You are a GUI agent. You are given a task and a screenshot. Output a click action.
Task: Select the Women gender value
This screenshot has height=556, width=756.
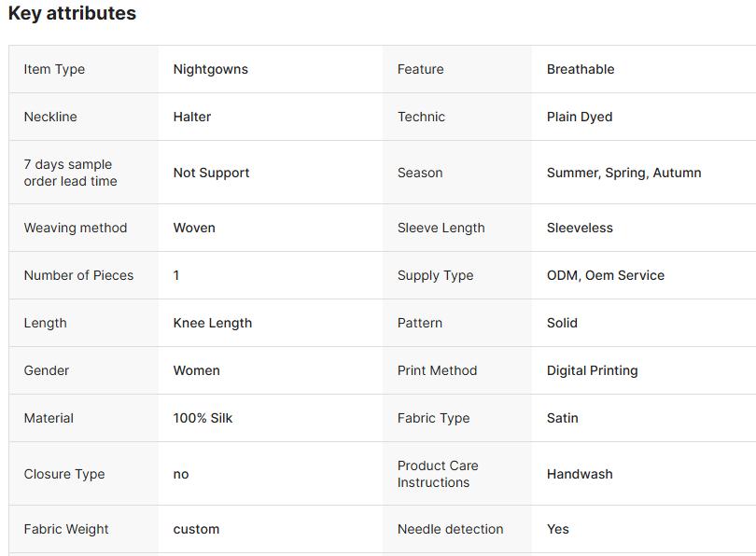[x=197, y=370]
